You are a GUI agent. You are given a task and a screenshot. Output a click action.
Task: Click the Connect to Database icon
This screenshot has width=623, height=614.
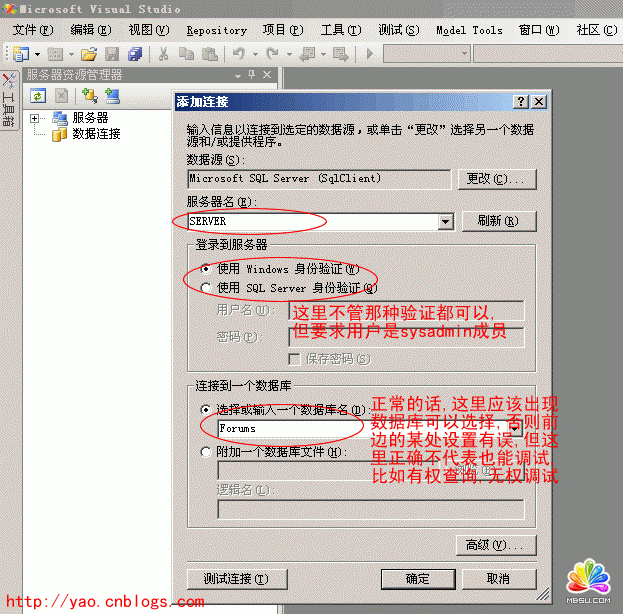tap(89, 96)
